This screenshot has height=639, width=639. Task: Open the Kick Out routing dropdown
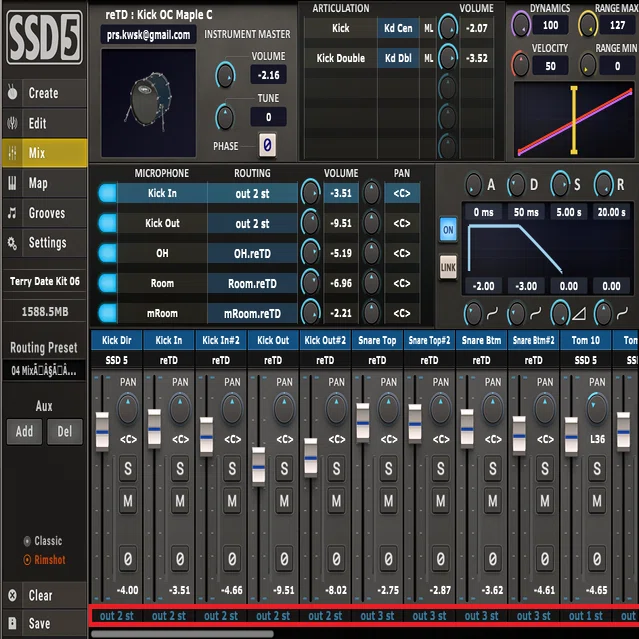pyautogui.click(x=252, y=223)
